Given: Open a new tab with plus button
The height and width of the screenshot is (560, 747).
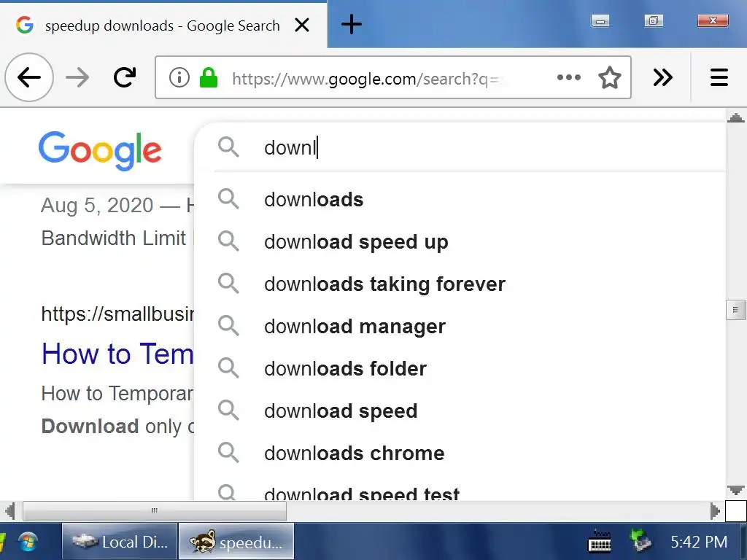Looking at the screenshot, I should coord(352,26).
